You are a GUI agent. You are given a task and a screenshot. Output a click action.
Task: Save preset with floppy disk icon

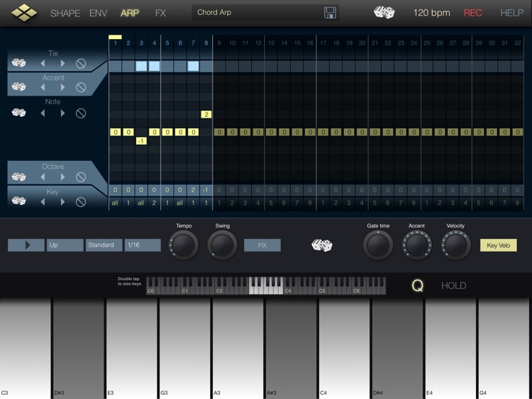point(330,13)
